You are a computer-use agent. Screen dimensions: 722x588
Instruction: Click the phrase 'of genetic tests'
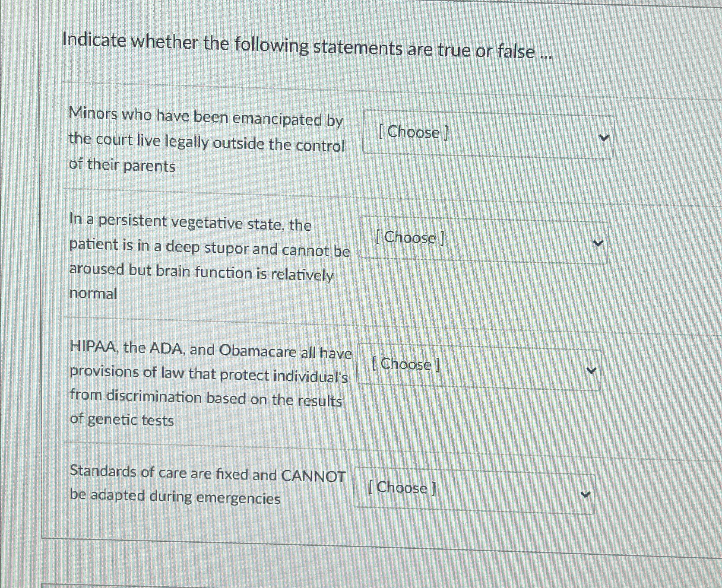coord(122,420)
